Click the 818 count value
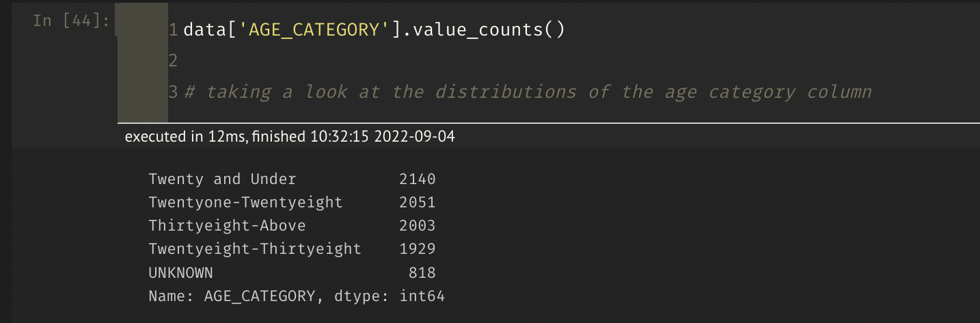980x323 pixels. pos(422,273)
